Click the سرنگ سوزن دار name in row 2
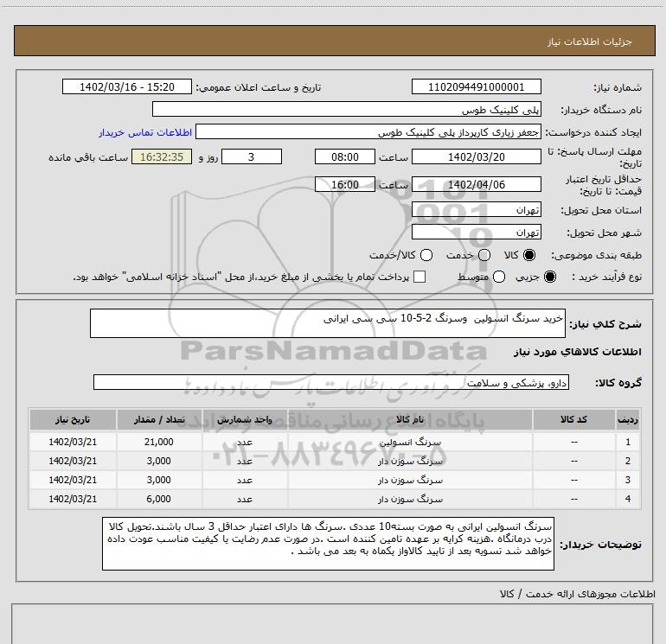Viewport: 666px width, 644px height. pyautogui.click(x=410, y=461)
